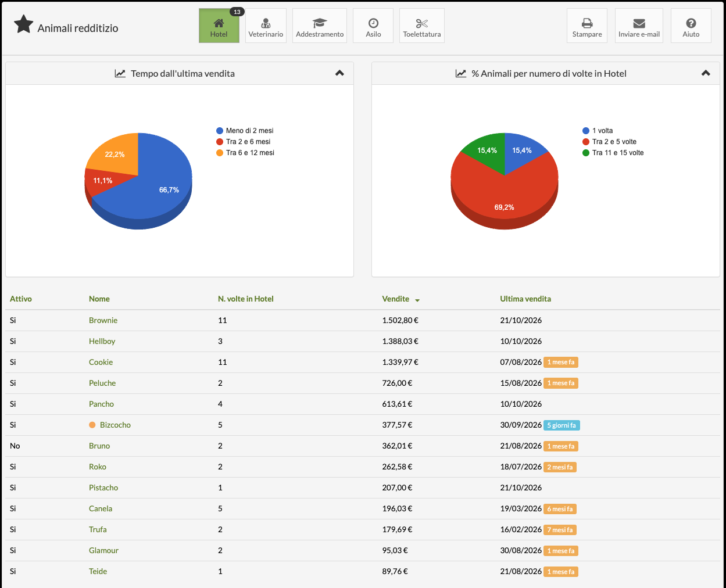Open the Aiuto help button
Viewport: 726px width, 588px height.
click(x=691, y=26)
